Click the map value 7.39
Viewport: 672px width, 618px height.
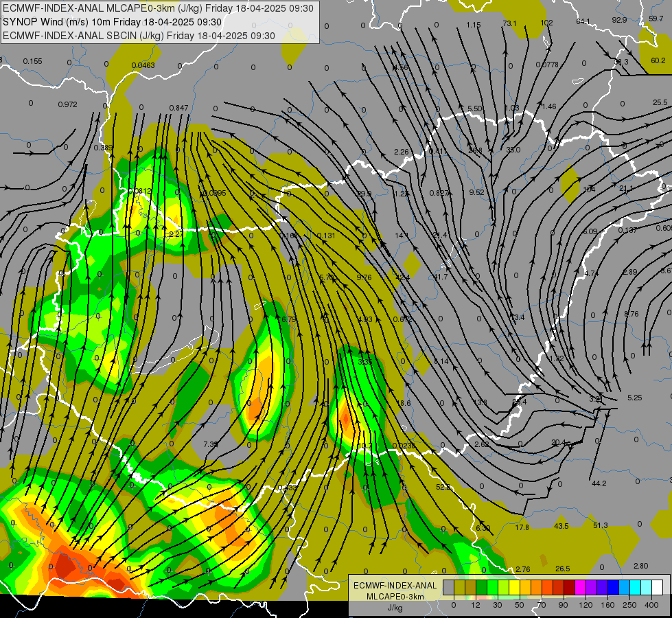click(211, 444)
